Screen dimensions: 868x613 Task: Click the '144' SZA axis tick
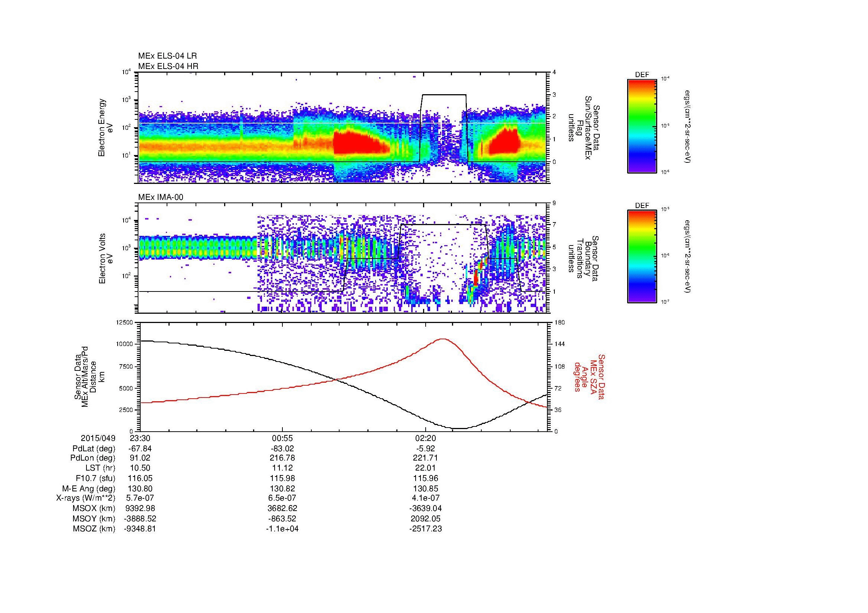pyautogui.click(x=559, y=344)
